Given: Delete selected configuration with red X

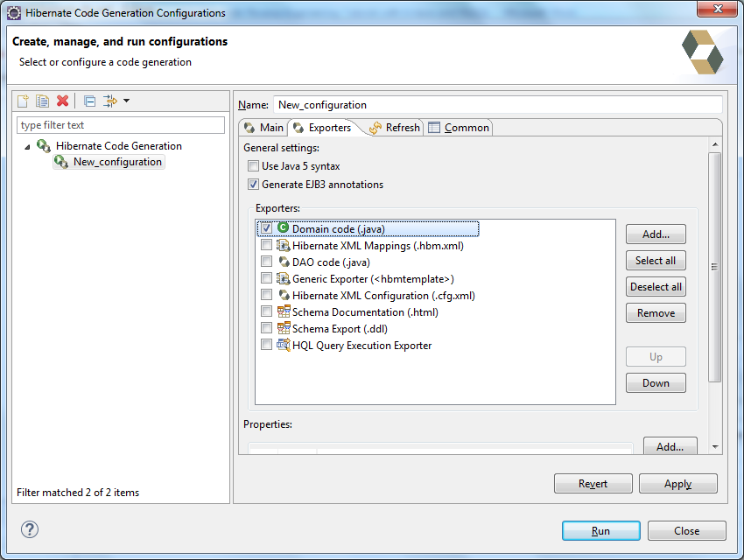Looking at the screenshot, I should pyautogui.click(x=63, y=101).
